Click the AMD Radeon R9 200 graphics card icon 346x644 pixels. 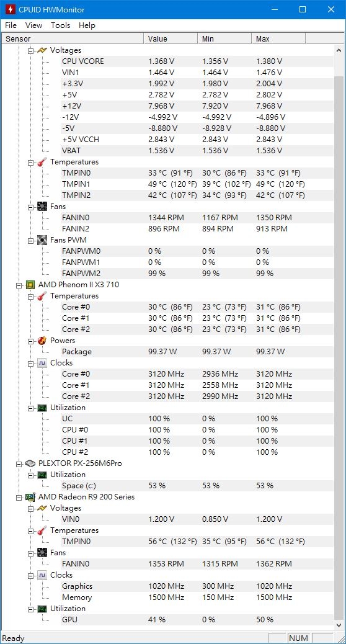point(30,497)
